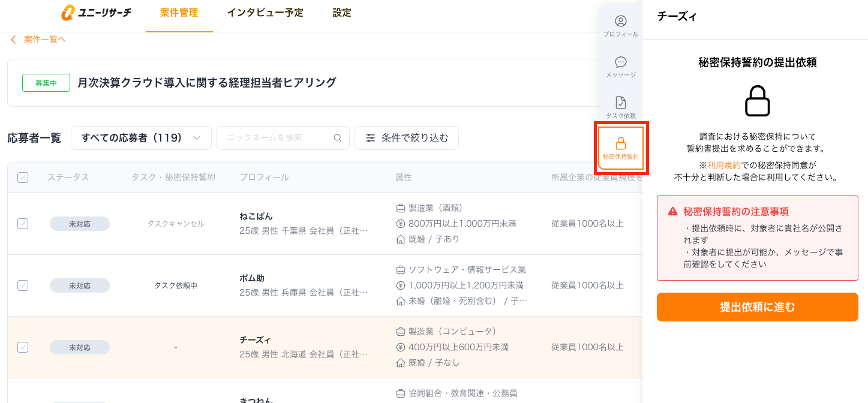Click the back arrow to project list
Screen dimensions: 868x403
(13, 40)
